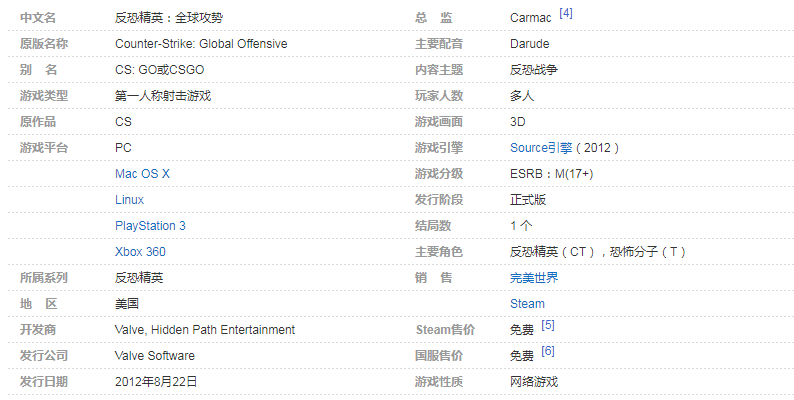Click 反恐精英 value beside 所属系列

pyautogui.click(x=139, y=277)
